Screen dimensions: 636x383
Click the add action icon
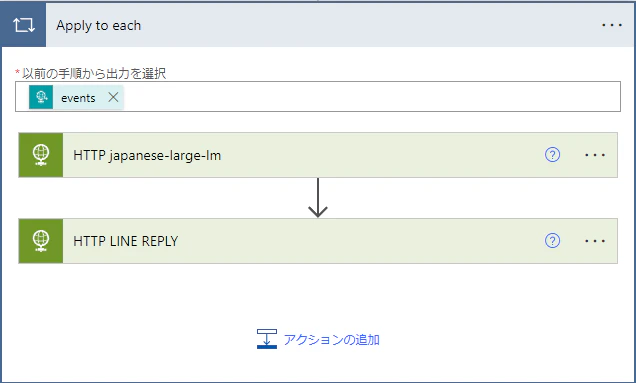click(x=267, y=339)
